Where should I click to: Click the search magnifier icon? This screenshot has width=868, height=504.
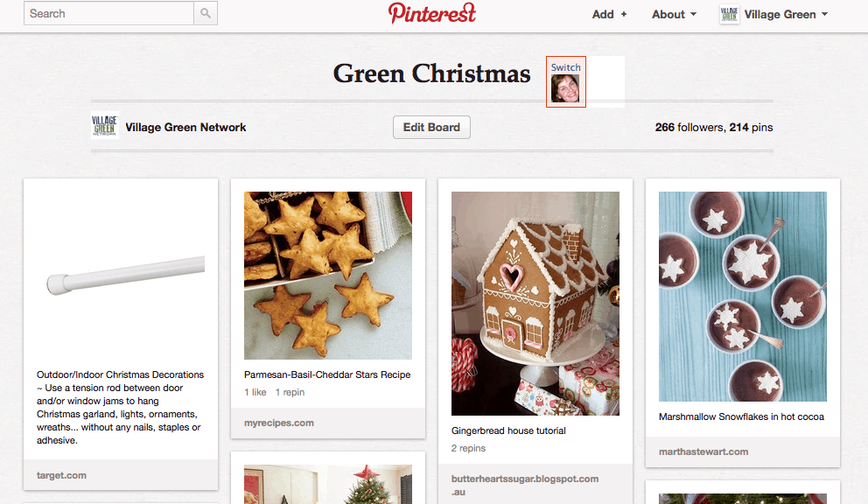click(x=206, y=13)
